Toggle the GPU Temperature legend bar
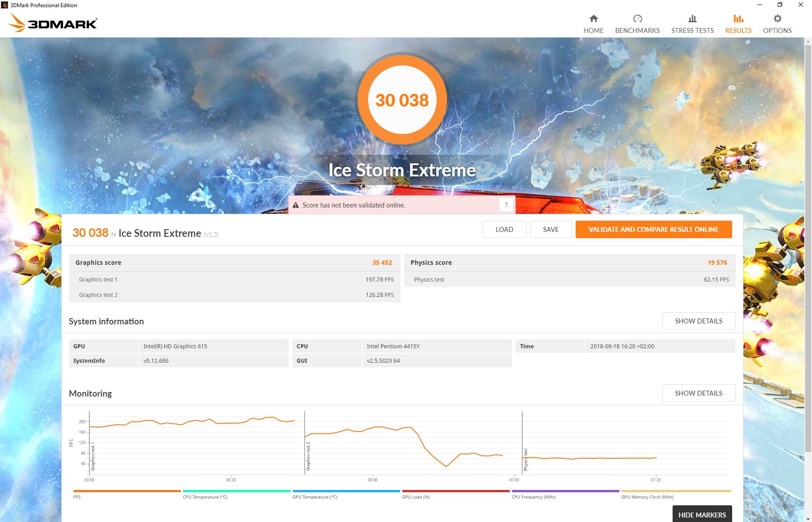Image resolution: width=812 pixels, height=522 pixels. point(346,491)
